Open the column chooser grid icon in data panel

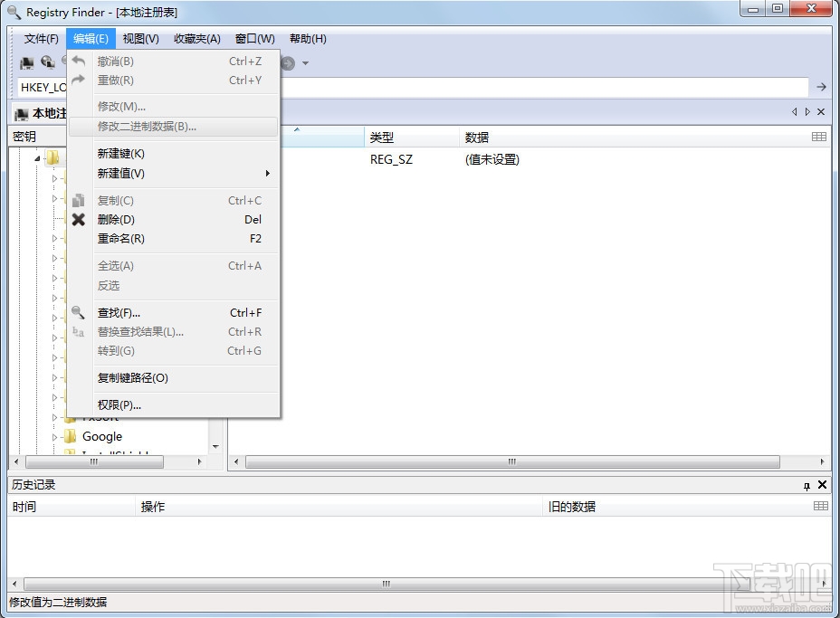[x=820, y=136]
